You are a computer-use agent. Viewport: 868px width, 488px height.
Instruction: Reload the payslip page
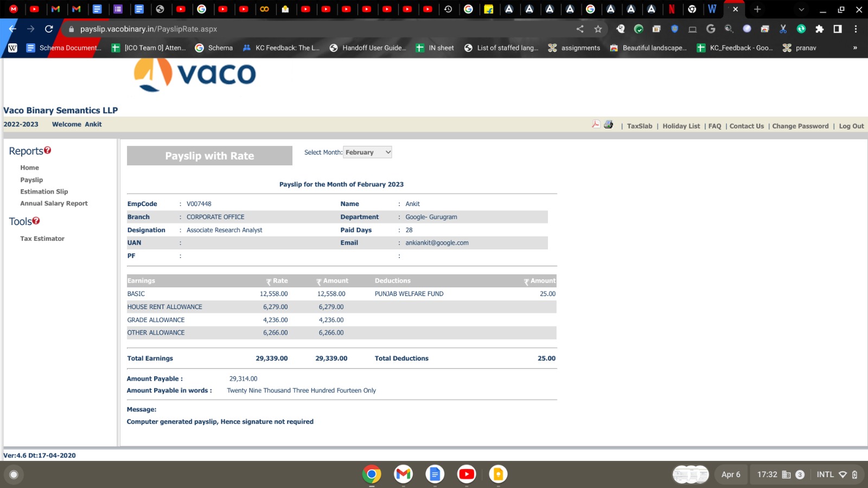coord(49,29)
